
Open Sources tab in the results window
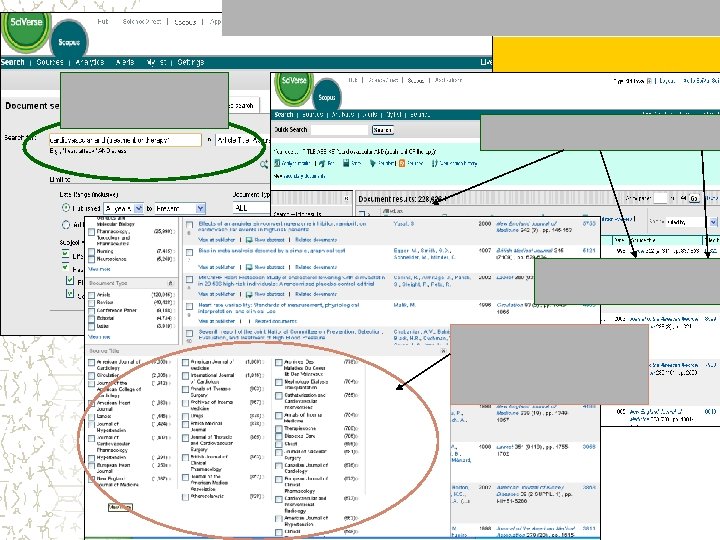pos(313,114)
